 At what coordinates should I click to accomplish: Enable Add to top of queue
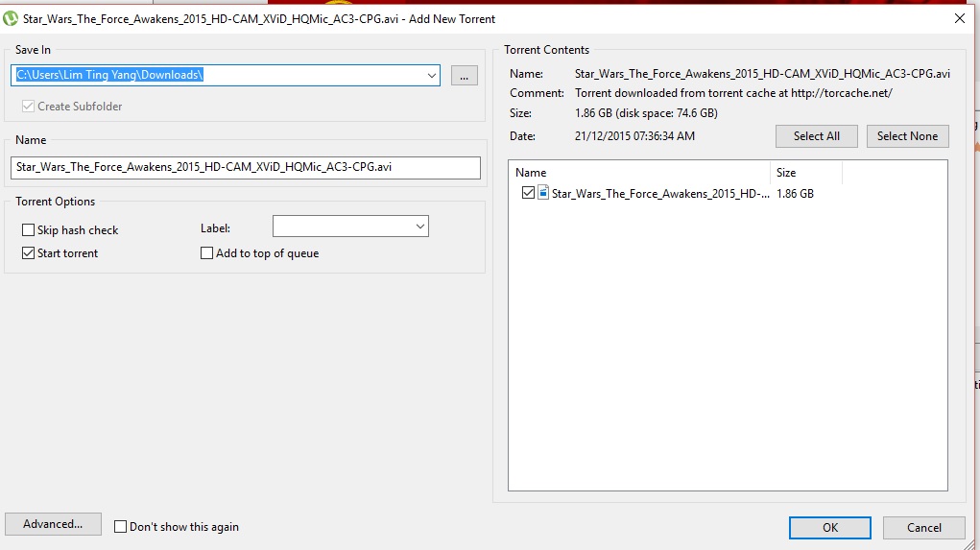207,253
